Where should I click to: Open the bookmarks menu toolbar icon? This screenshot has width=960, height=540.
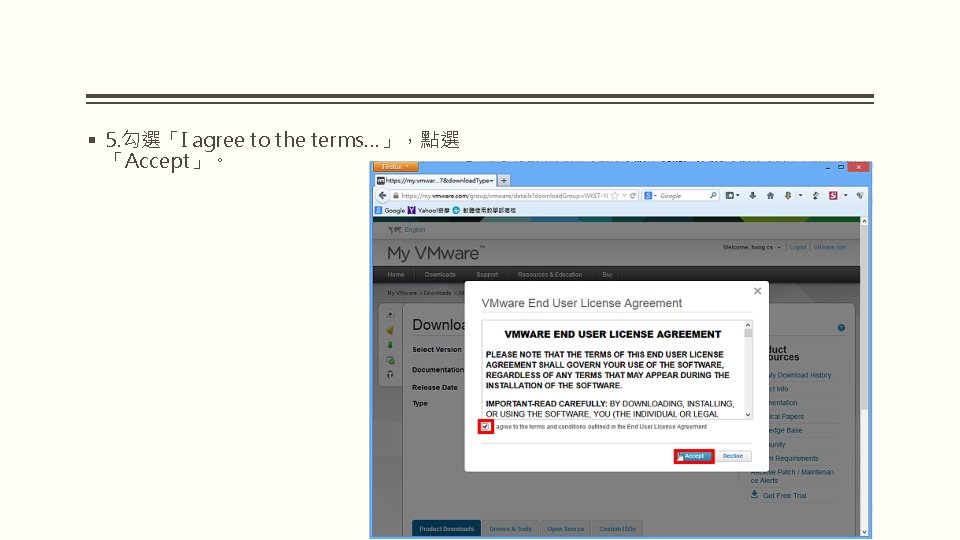[732, 195]
